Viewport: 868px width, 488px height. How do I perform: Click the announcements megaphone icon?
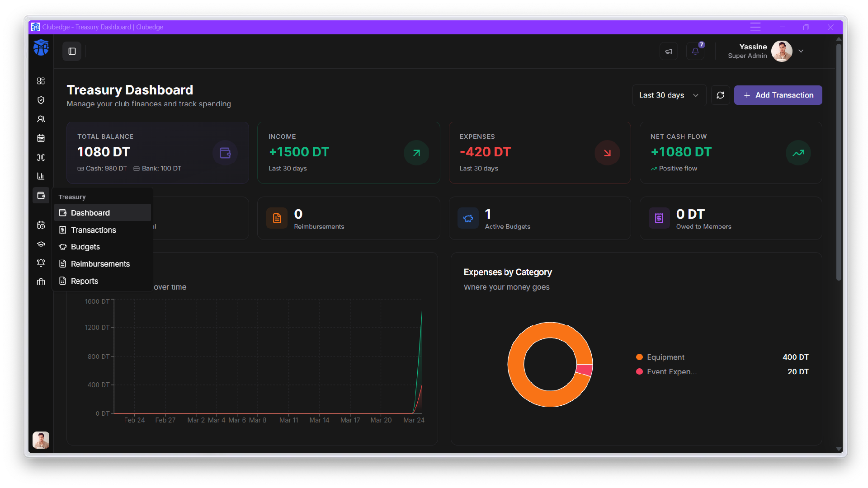(x=668, y=51)
